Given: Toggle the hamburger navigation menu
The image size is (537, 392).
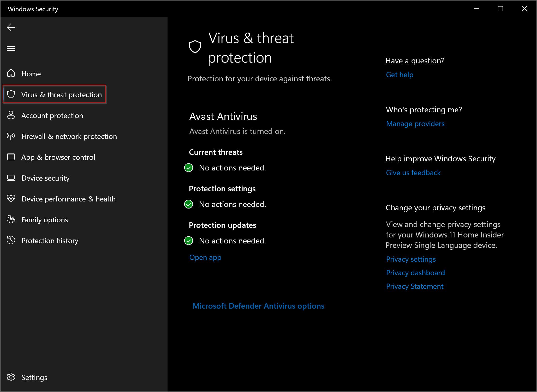Looking at the screenshot, I should (11, 48).
